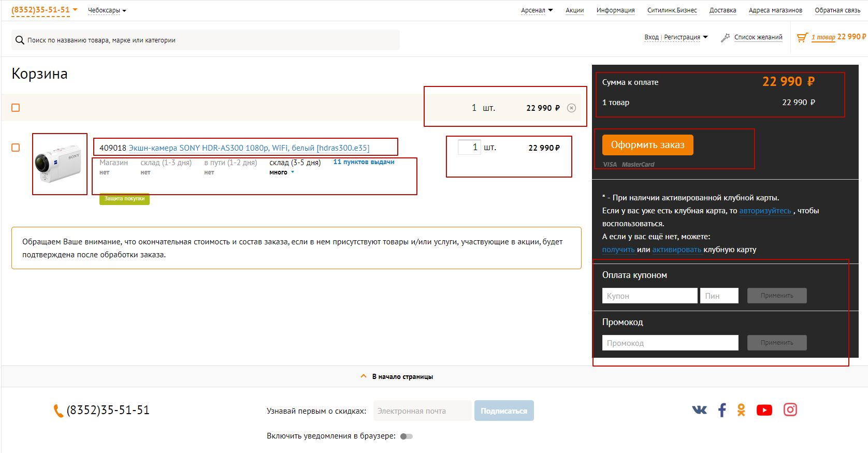This screenshot has width=868, height=453.
Task: Expand the Арсенал menu
Action: tap(537, 10)
